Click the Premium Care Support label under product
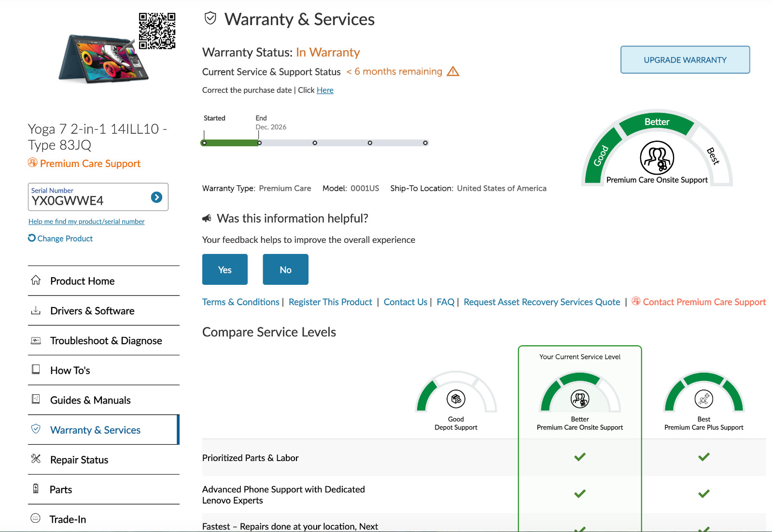Screen dimensions: 772x532 [90, 163]
